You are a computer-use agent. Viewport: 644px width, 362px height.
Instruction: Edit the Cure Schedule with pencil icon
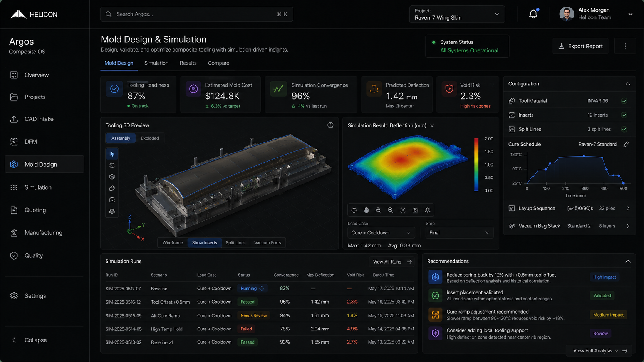coord(626,144)
